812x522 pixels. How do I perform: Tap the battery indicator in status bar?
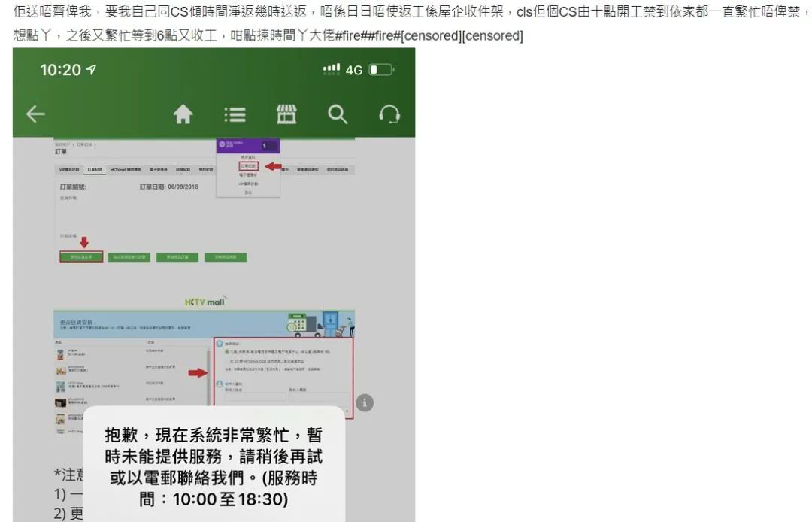click(x=380, y=70)
